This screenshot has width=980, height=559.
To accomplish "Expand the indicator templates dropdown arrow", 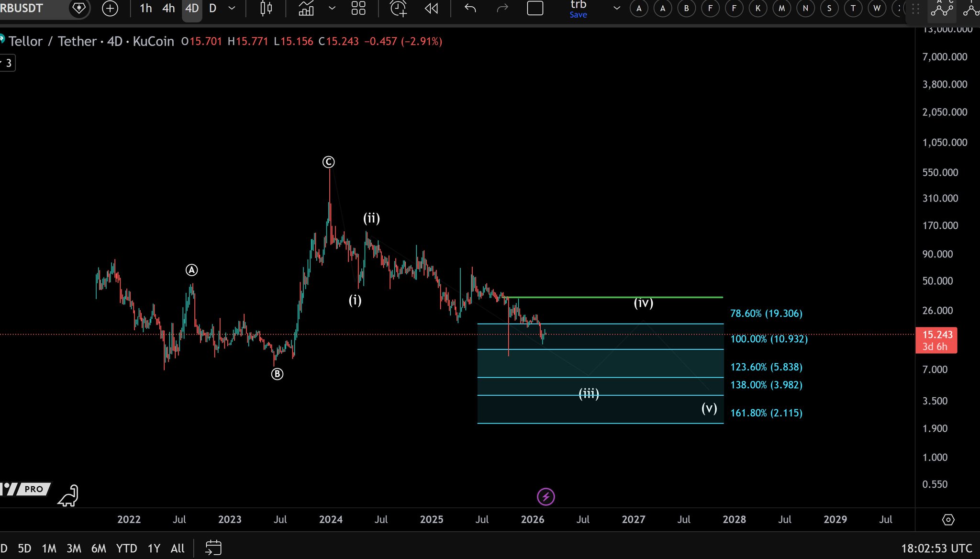I will point(332,8).
